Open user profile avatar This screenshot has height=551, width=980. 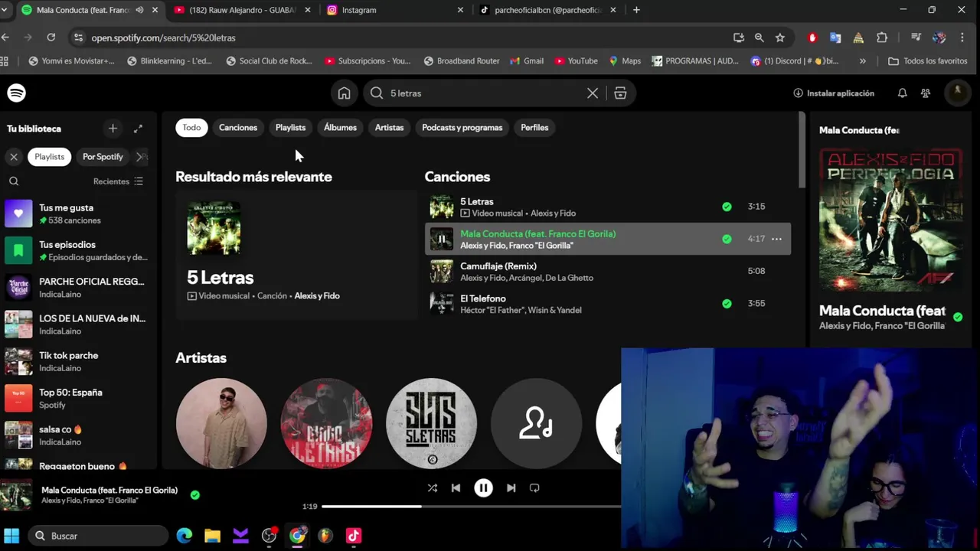pyautogui.click(x=957, y=93)
